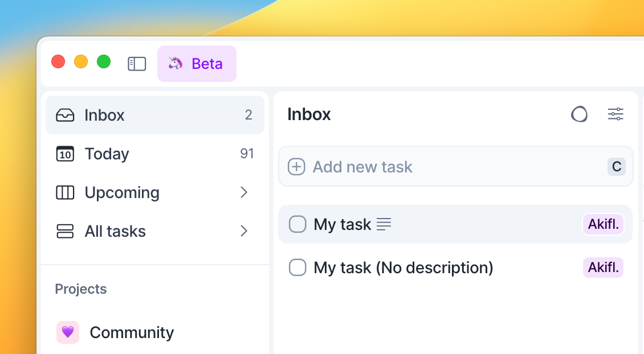644x354 pixels.
Task: Click the Inbox page heading
Action: click(309, 114)
